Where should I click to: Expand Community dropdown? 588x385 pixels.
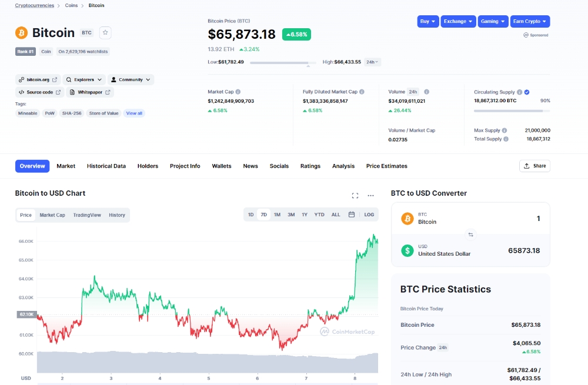131,79
